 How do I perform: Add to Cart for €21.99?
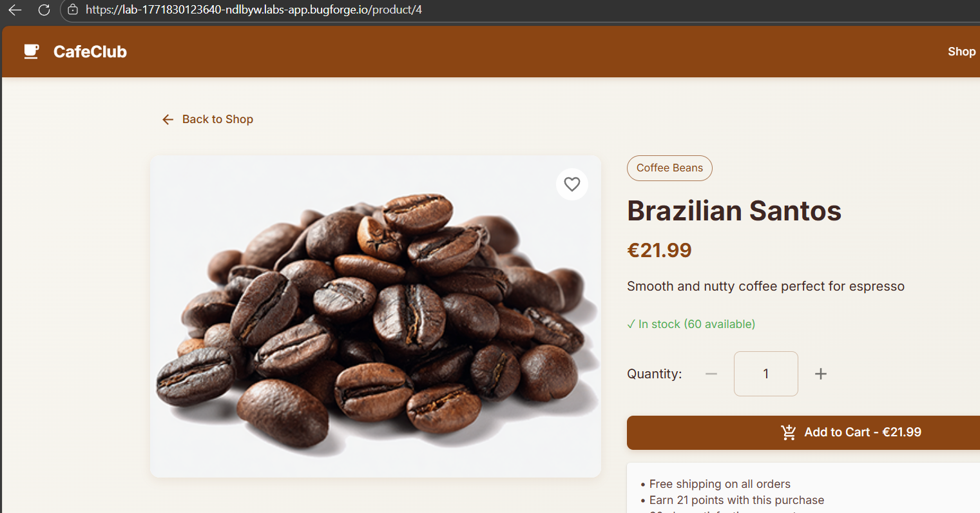tap(803, 432)
